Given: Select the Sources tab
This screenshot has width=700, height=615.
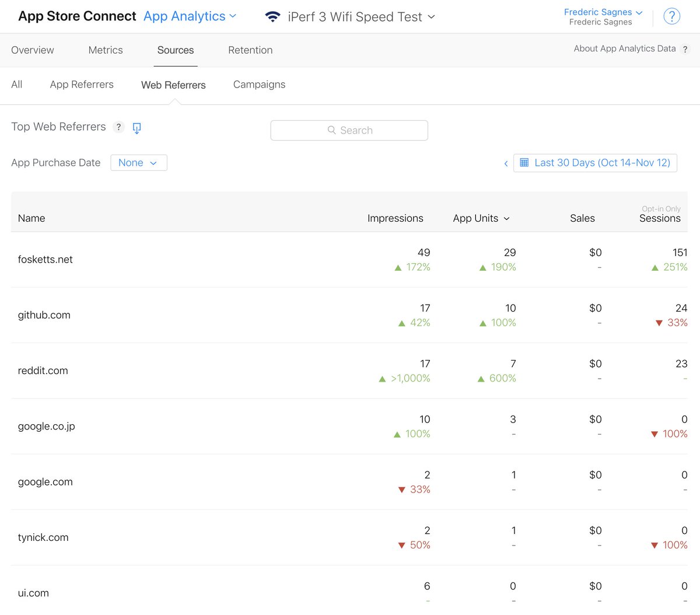Looking at the screenshot, I should tap(176, 50).
